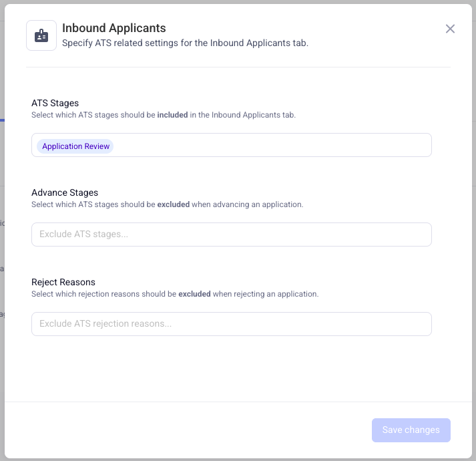The width and height of the screenshot is (476, 461).
Task: Click the Exclude ATS stages placeholder text
Action: (84, 234)
